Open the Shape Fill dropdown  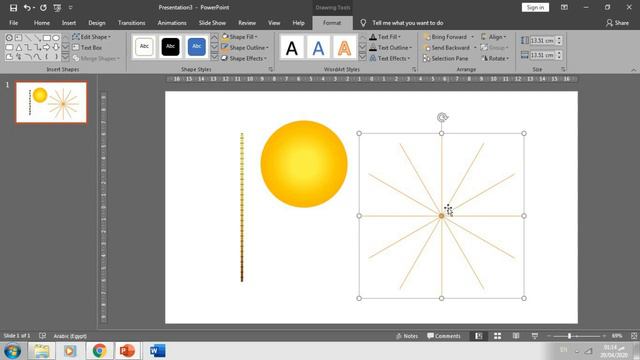(240, 37)
